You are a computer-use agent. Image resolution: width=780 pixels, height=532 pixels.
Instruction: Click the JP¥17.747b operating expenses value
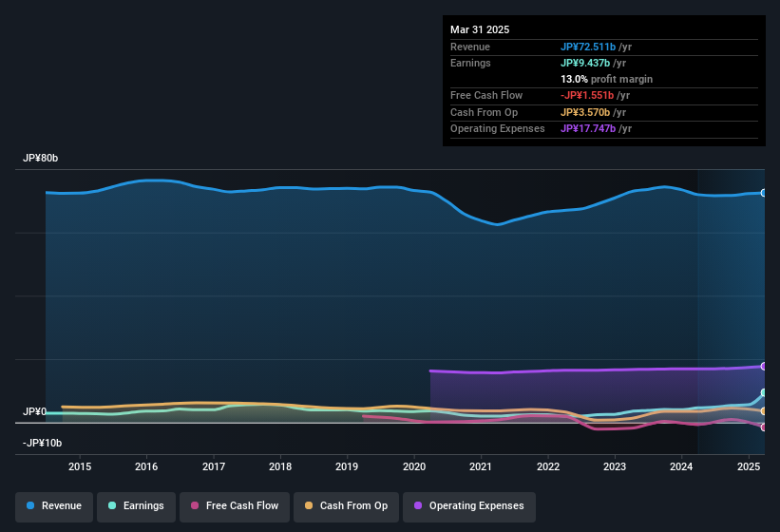[x=588, y=129]
